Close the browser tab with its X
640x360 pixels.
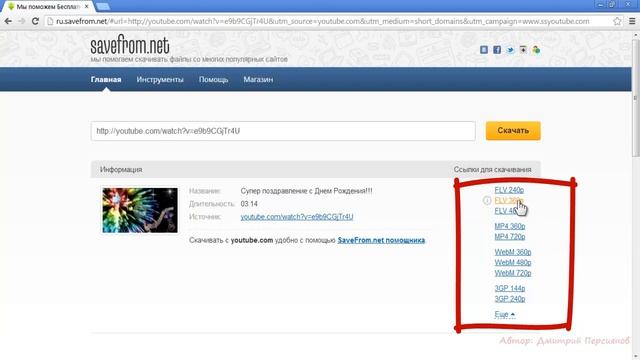point(87,7)
